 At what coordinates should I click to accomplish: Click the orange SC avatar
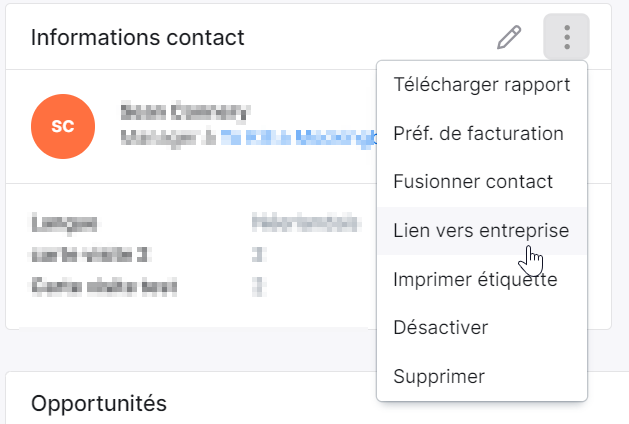pyautogui.click(x=63, y=126)
